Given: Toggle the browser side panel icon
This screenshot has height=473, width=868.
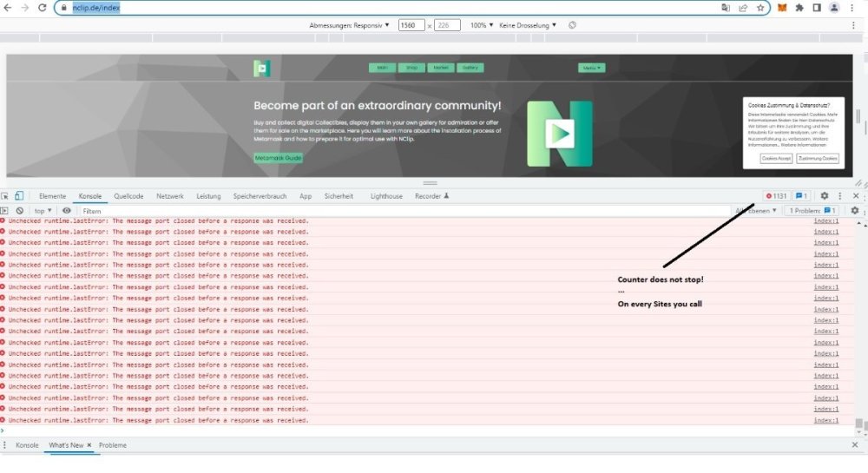Looking at the screenshot, I should (x=817, y=8).
